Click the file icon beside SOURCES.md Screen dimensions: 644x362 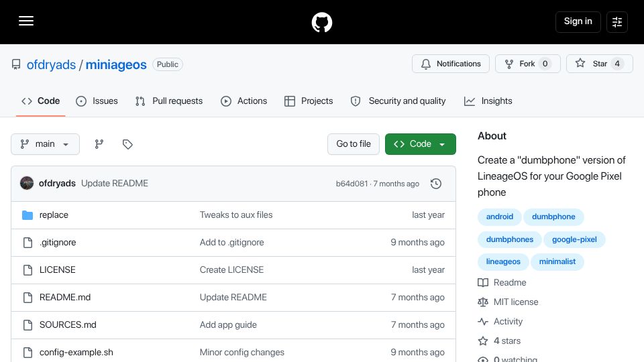(x=28, y=325)
